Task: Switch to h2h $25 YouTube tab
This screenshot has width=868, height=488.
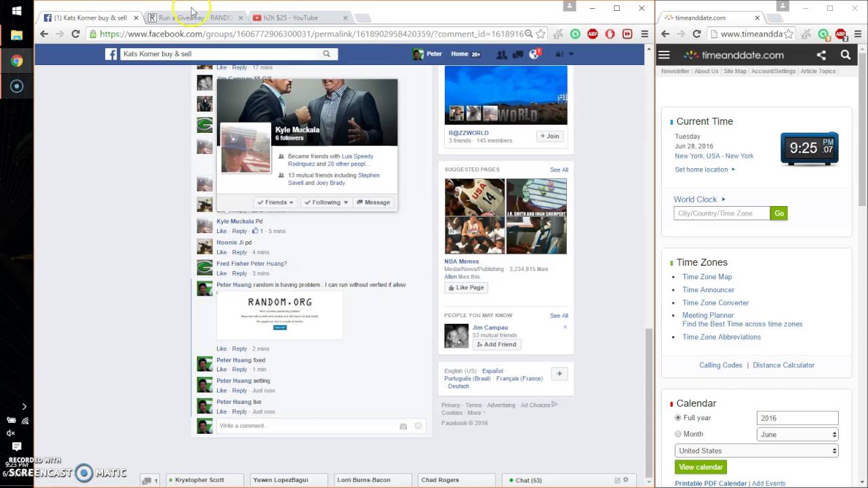Action: (298, 18)
